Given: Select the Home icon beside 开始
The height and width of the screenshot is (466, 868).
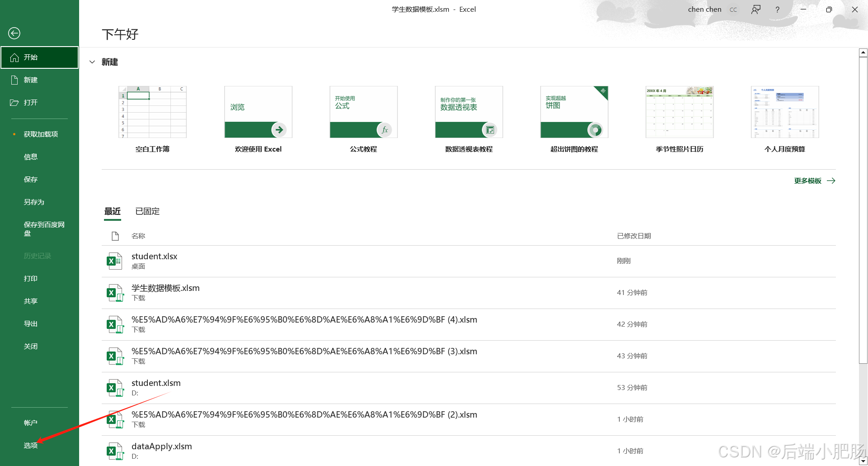Looking at the screenshot, I should point(14,57).
